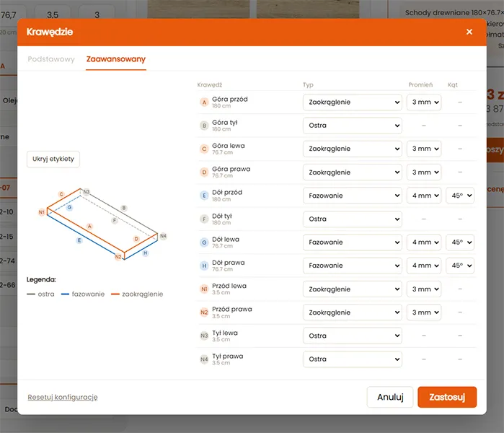Change the 3 mm radius for Góra prawa
Image resolution: width=504 pixels, height=433 pixels.
(x=424, y=172)
